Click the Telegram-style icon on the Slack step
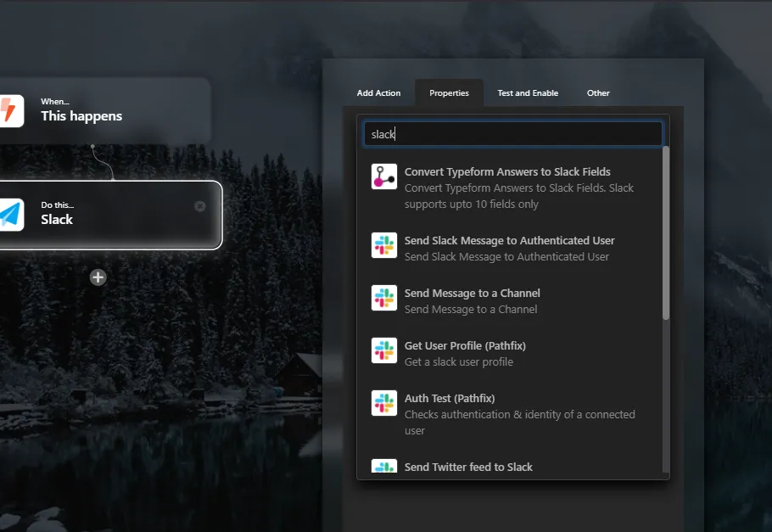The height and width of the screenshot is (532, 772). [x=11, y=215]
